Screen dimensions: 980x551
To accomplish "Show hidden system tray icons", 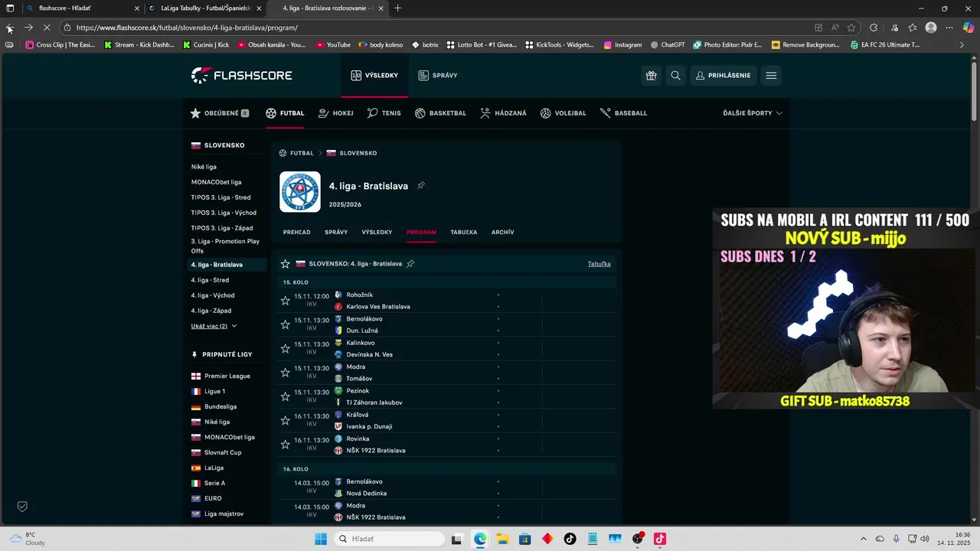I will click(864, 539).
